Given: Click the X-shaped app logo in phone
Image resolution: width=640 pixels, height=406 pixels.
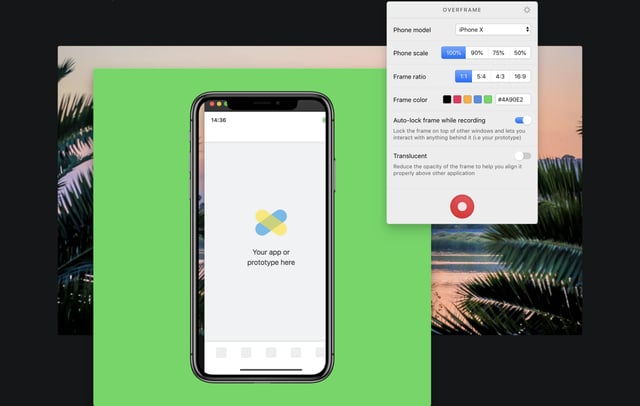Looking at the screenshot, I should point(271,222).
